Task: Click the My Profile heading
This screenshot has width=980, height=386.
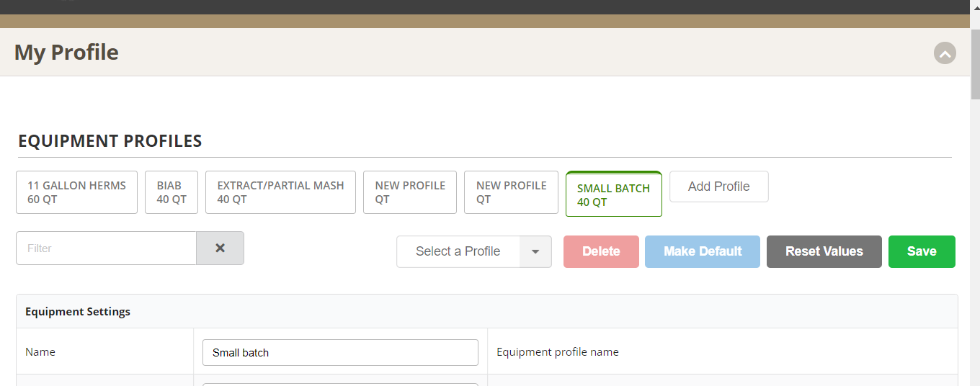Action: point(66,53)
